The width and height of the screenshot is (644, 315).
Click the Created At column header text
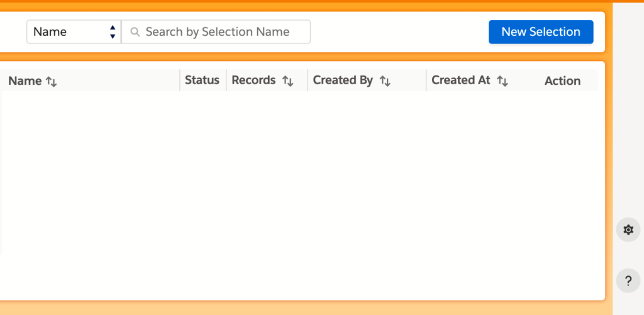click(460, 80)
